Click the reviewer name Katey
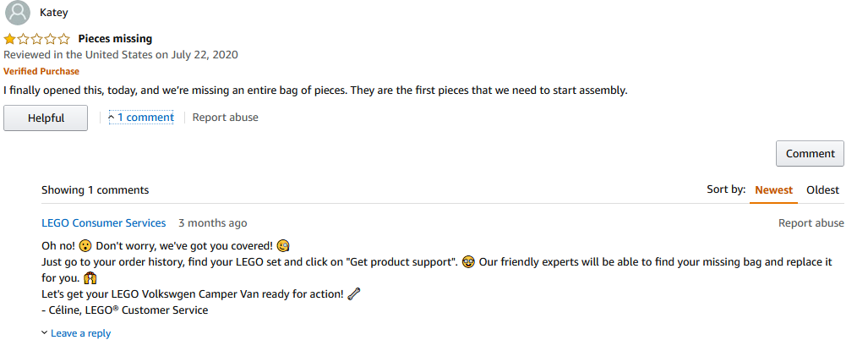This screenshot has width=868, height=351. point(54,12)
